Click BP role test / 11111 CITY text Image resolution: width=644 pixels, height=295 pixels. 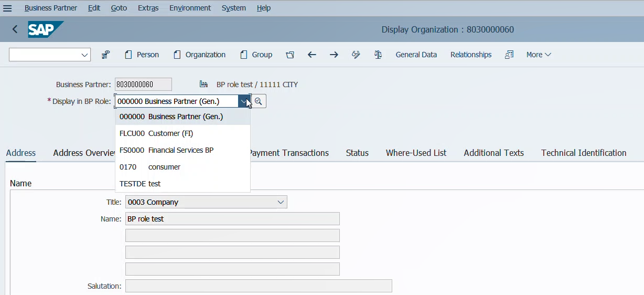coord(257,84)
